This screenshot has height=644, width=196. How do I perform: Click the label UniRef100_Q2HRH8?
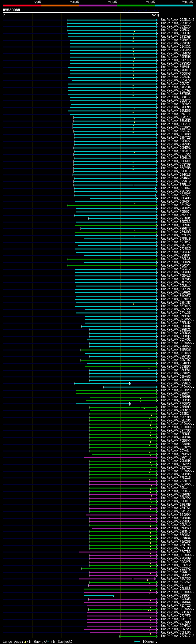tap(176, 397)
